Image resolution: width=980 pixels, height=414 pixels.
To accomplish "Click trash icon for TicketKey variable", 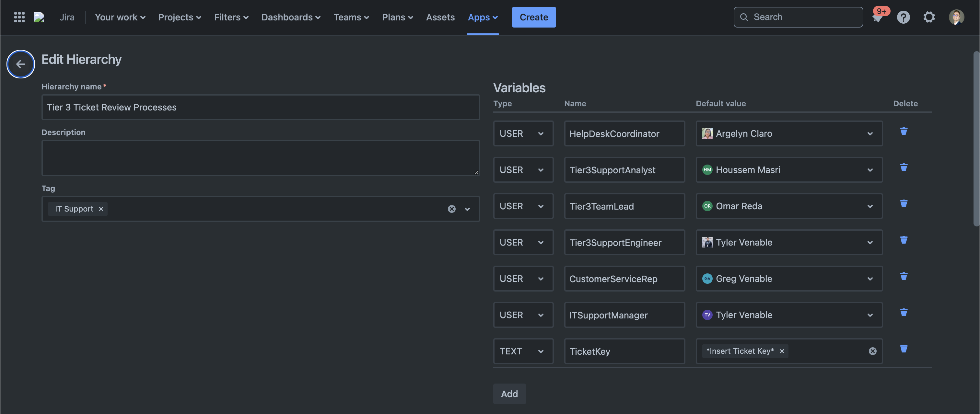I will pos(904,349).
